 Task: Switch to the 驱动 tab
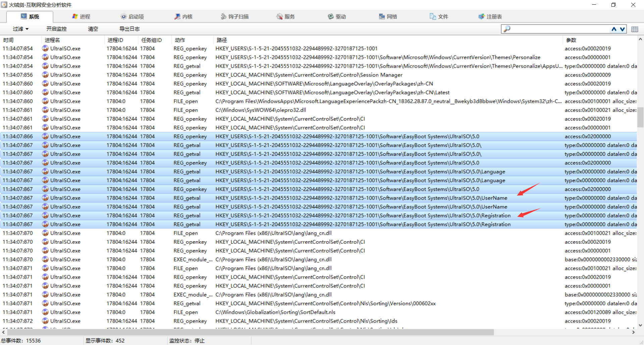(337, 16)
